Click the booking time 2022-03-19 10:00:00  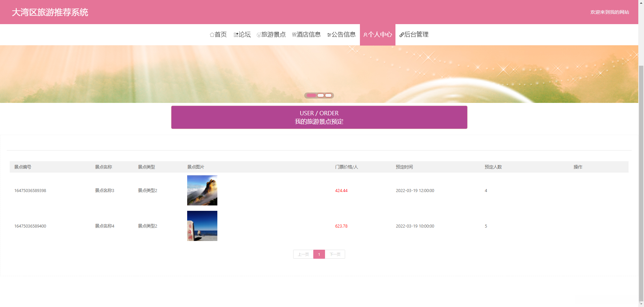[x=415, y=226]
